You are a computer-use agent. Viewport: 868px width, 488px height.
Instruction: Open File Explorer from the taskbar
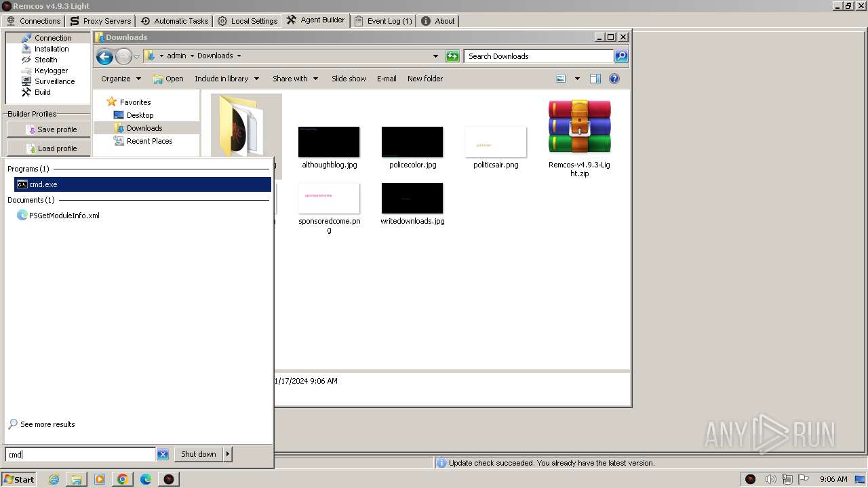click(77, 479)
